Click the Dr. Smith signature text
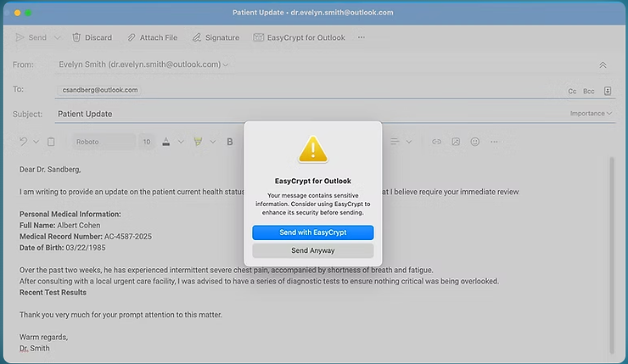Viewport: 628px width, 364px height. [35, 349]
